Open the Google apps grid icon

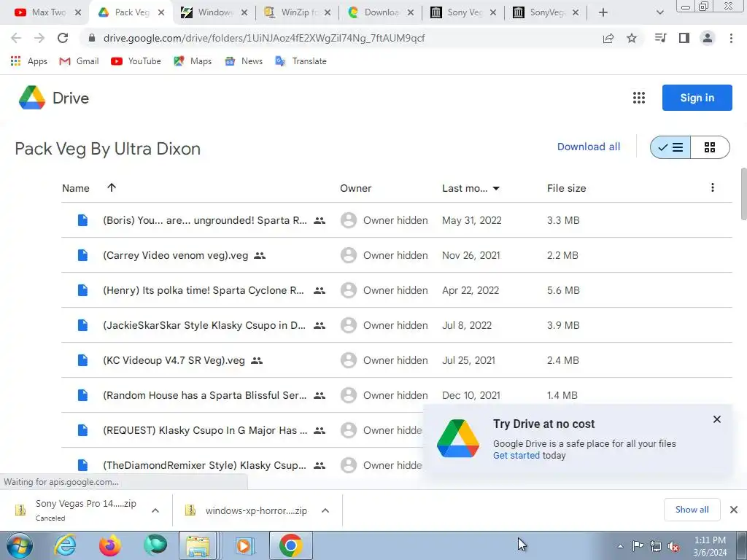click(x=639, y=98)
